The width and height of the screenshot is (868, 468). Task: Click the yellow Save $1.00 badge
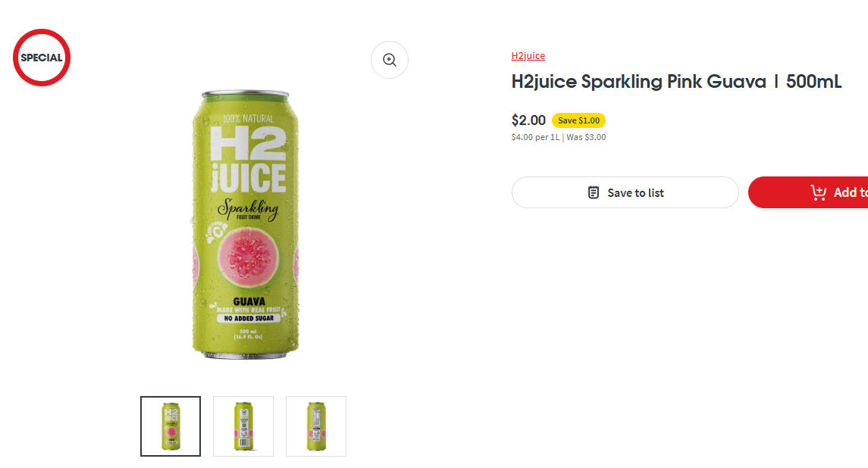point(578,120)
